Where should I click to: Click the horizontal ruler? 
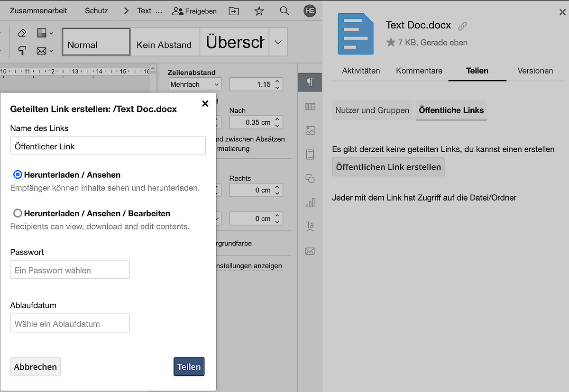point(76,71)
